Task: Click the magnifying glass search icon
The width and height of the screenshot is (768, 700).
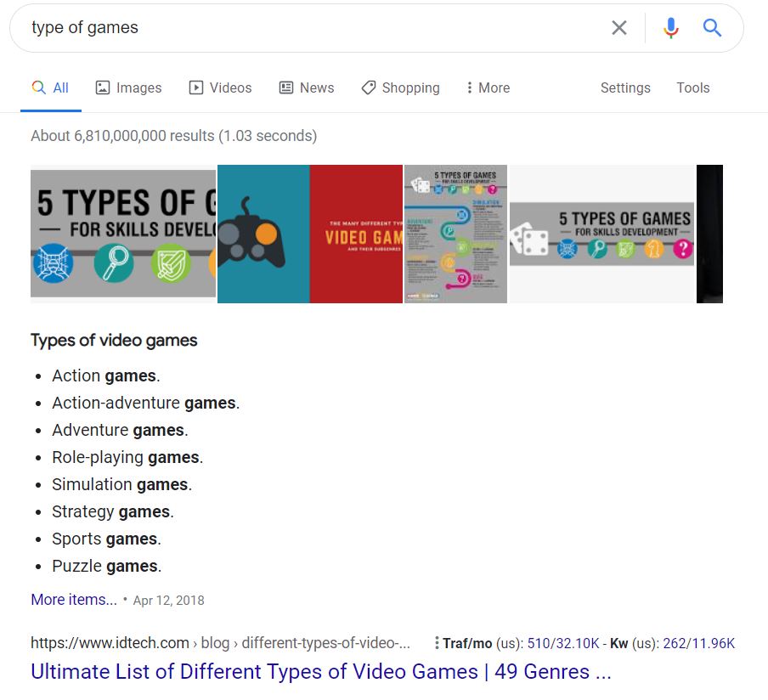Action: (x=712, y=27)
